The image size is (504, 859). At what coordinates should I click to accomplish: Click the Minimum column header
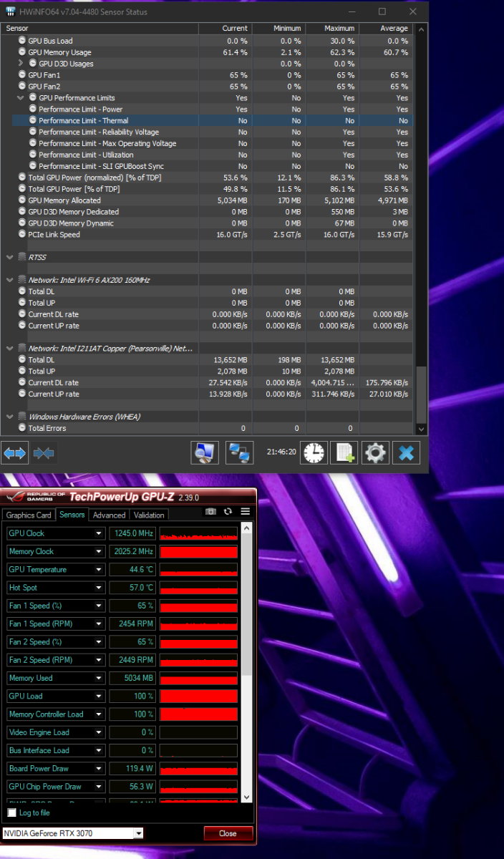278,29
